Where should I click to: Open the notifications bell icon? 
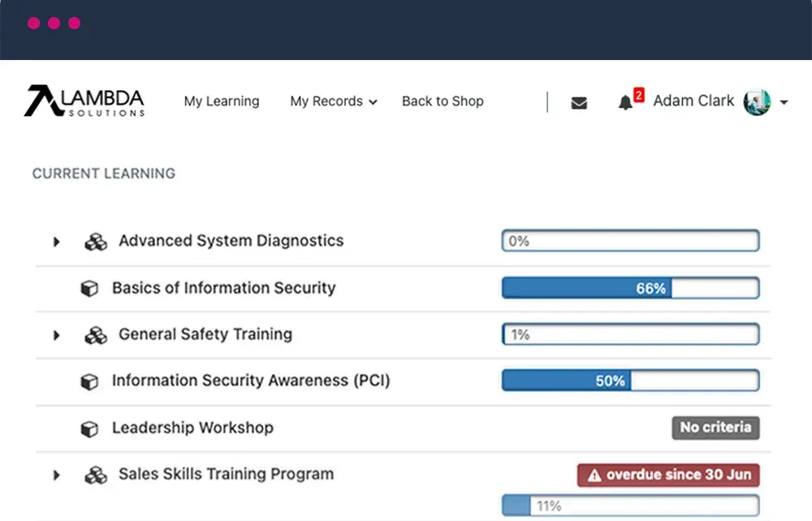pyautogui.click(x=625, y=102)
